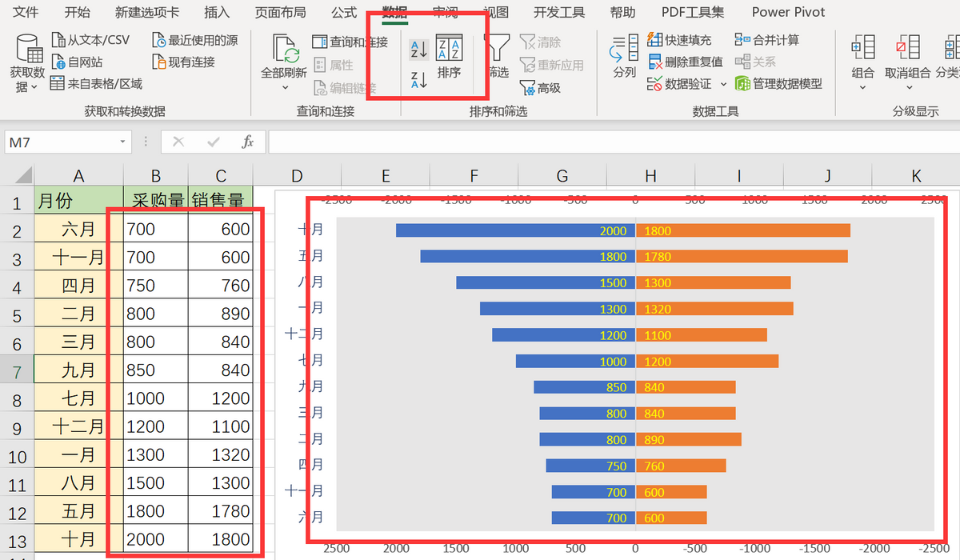This screenshot has height=560, width=960.
Task: Select the 月份 header cell
Action: [78, 200]
